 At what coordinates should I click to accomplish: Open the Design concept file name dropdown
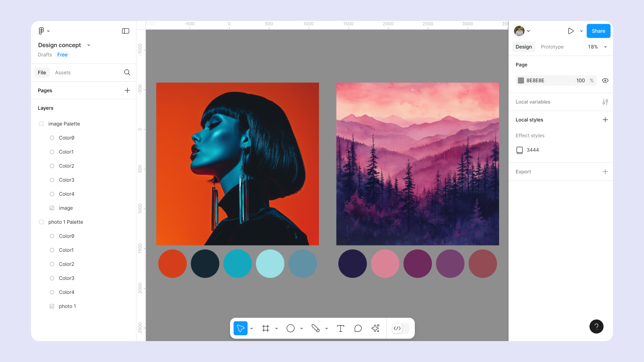click(x=88, y=45)
